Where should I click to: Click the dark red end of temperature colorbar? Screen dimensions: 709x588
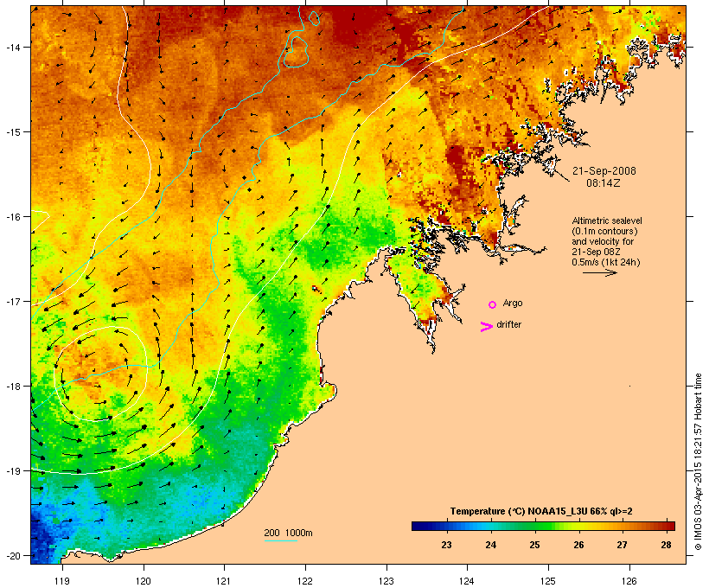pos(669,526)
